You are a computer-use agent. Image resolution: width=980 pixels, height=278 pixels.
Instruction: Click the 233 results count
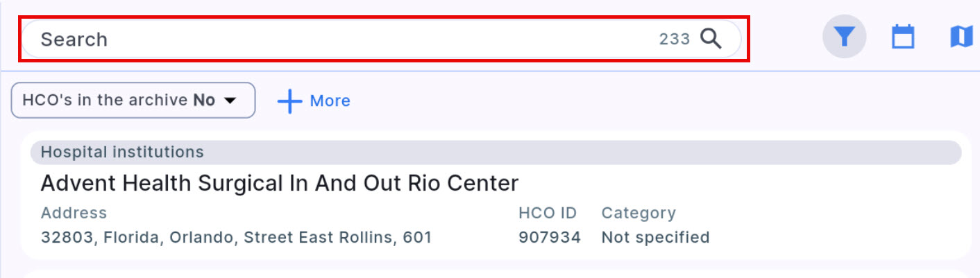(674, 40)
